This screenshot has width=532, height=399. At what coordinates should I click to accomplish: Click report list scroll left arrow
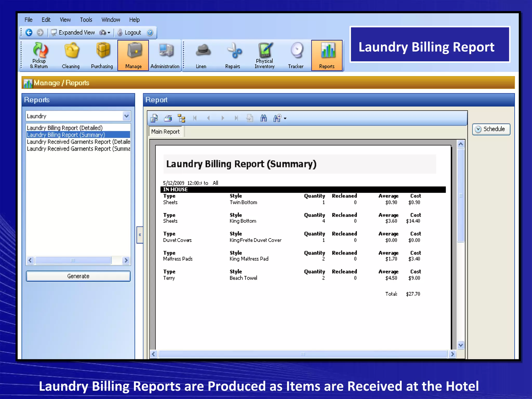tap(30, 260)
